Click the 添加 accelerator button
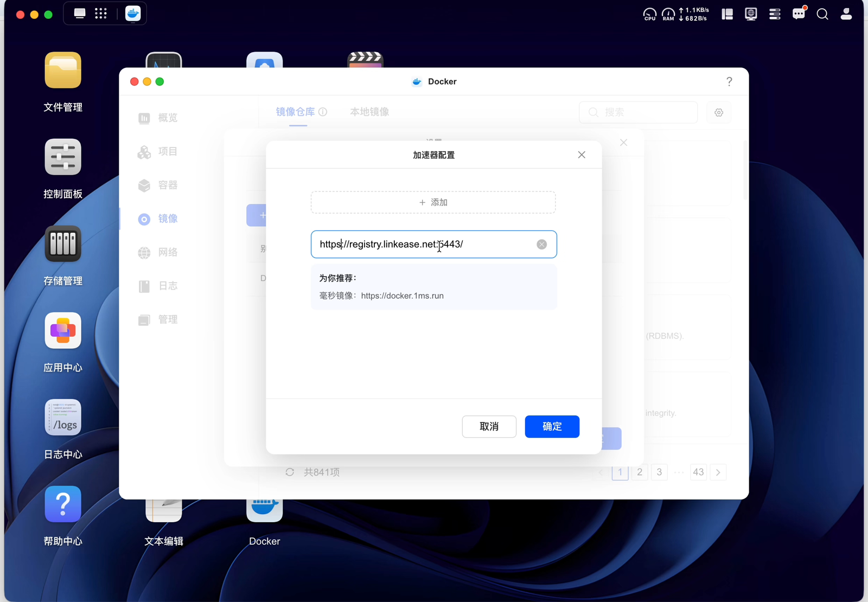The image size is (868, 602). 433,202
